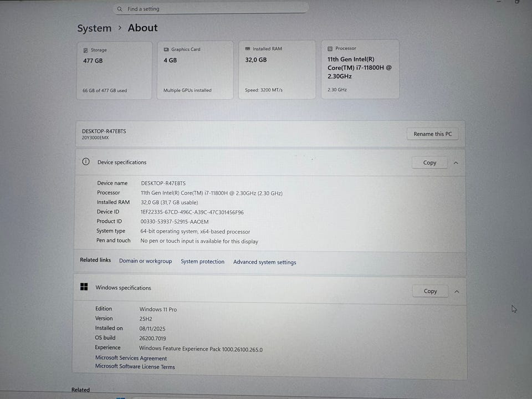Select the 66 GB of 477 GB used text
Viewport: 532px width, 399px height.
(x=105, y=90)
